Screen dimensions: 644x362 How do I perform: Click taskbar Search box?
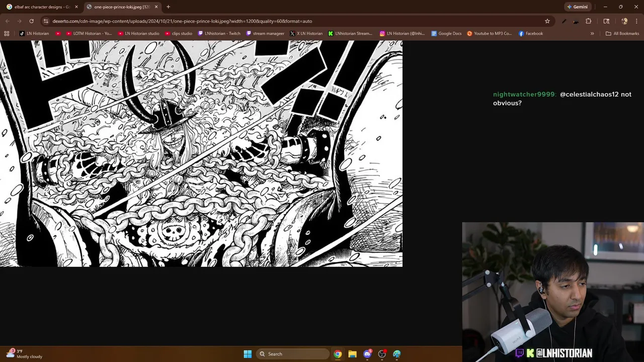293,354
